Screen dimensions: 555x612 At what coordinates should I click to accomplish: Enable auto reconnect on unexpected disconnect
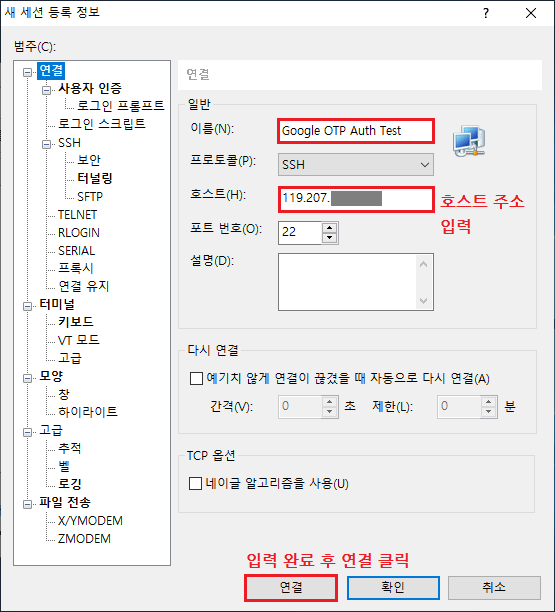(196, 378)
